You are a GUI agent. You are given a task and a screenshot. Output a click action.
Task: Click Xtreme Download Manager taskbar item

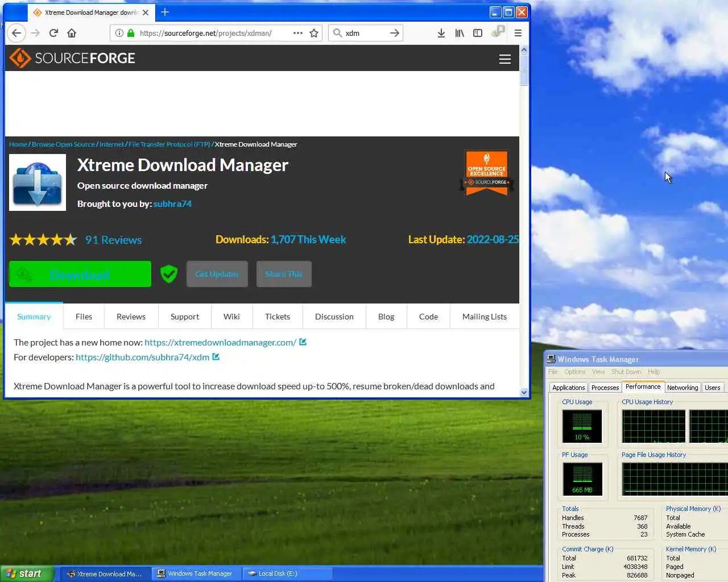tap(105, 573)
